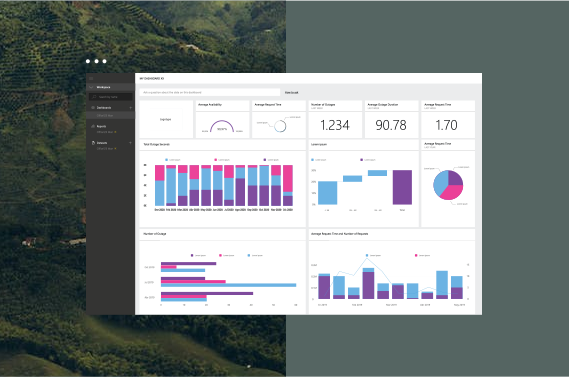Click the donut chart in Average Request Time
The width and height of the screenshot is (569, 377).
pyautogui.click(x=280, y=126)
